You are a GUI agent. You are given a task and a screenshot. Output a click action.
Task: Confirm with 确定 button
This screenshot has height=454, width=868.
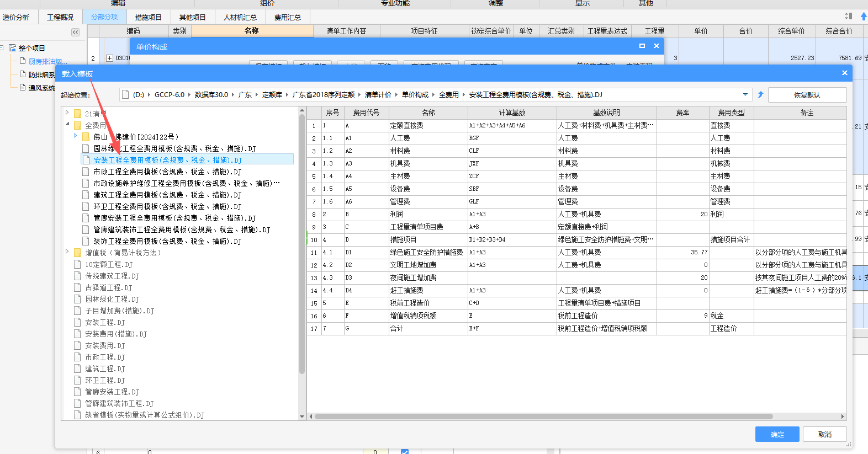pos(777,434)
